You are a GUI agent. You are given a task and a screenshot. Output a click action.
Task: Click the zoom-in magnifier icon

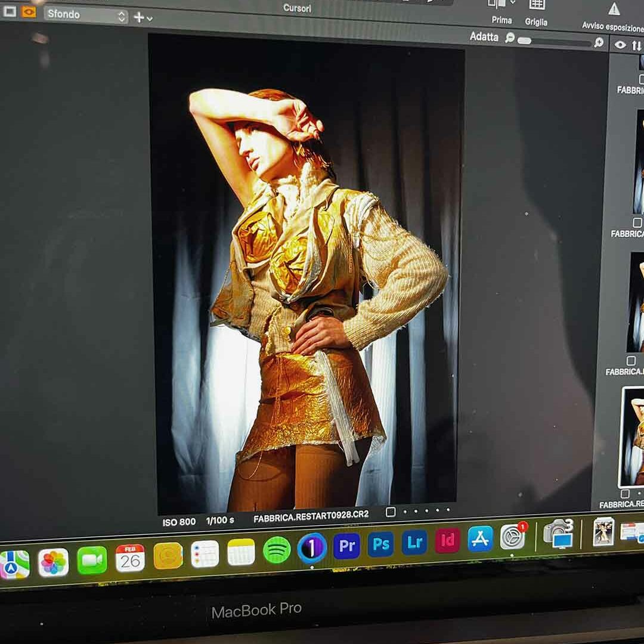(599, 42)
